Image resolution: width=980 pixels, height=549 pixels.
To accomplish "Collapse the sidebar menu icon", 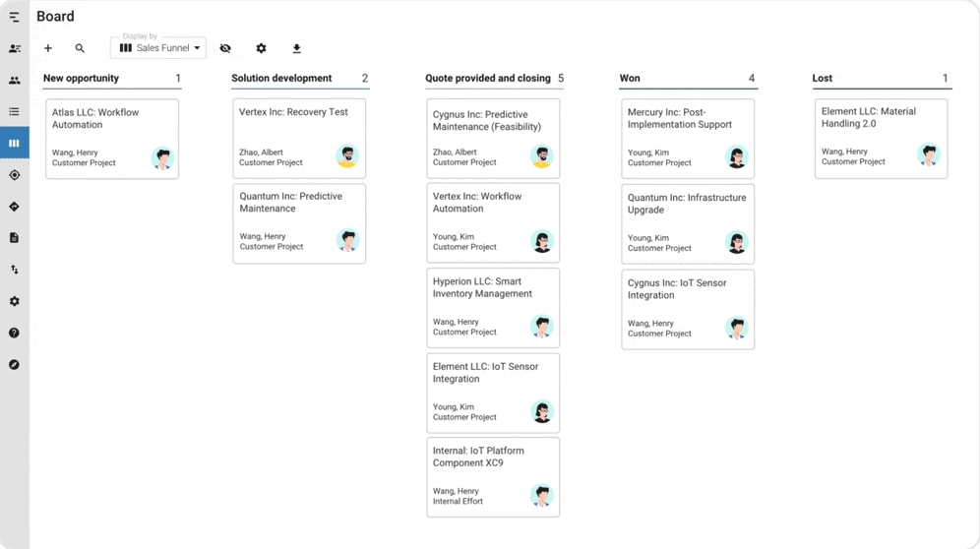I will [14, 17].
